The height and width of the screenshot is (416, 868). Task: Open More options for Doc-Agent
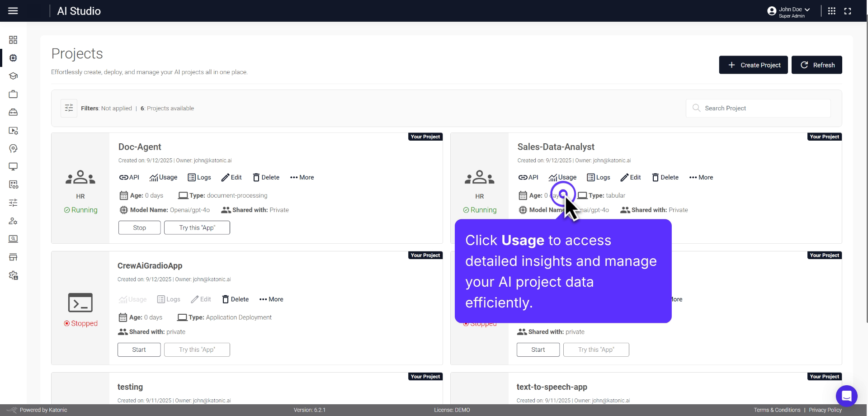pos(302,177)
